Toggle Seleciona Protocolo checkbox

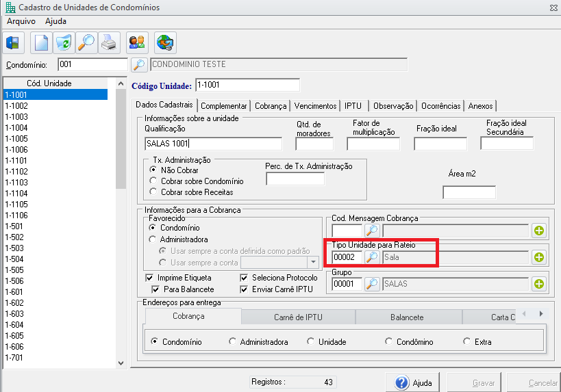[x=244, y=278]
